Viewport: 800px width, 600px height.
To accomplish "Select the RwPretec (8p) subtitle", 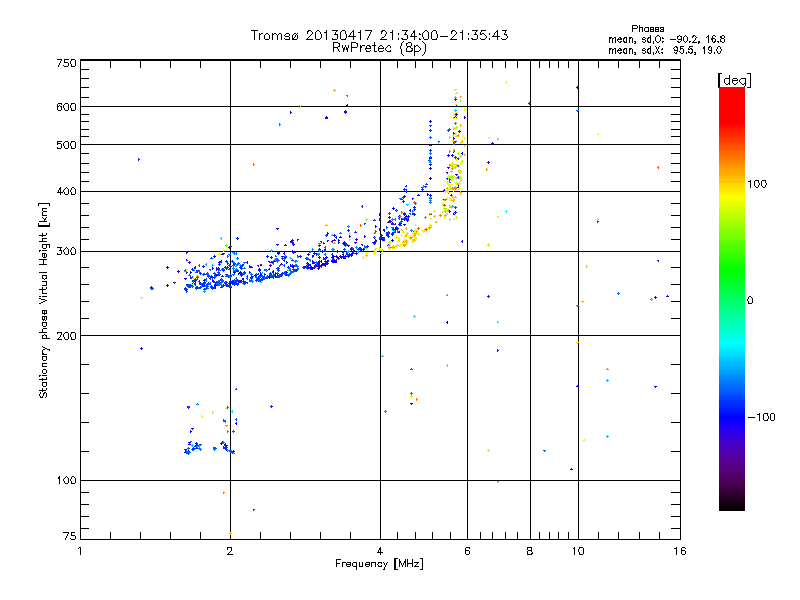I will pyautogui.click(x=379, y=47).
